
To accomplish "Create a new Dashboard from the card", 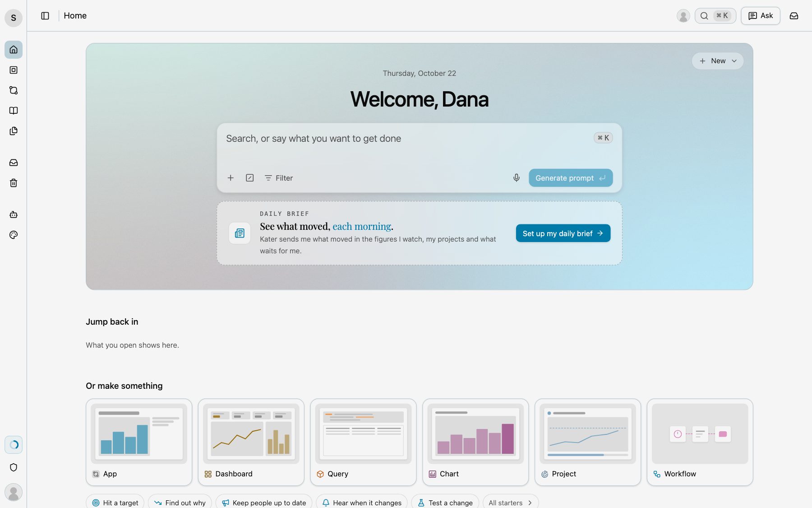I will (251, 442).
